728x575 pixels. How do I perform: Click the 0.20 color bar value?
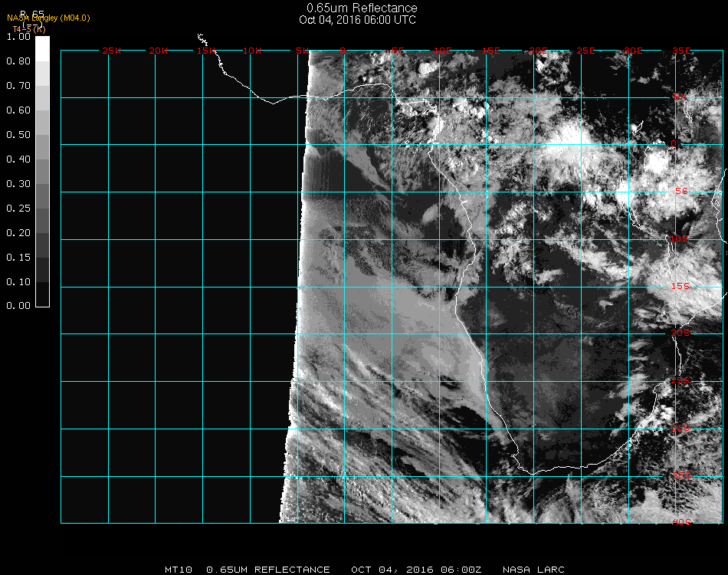18,233
